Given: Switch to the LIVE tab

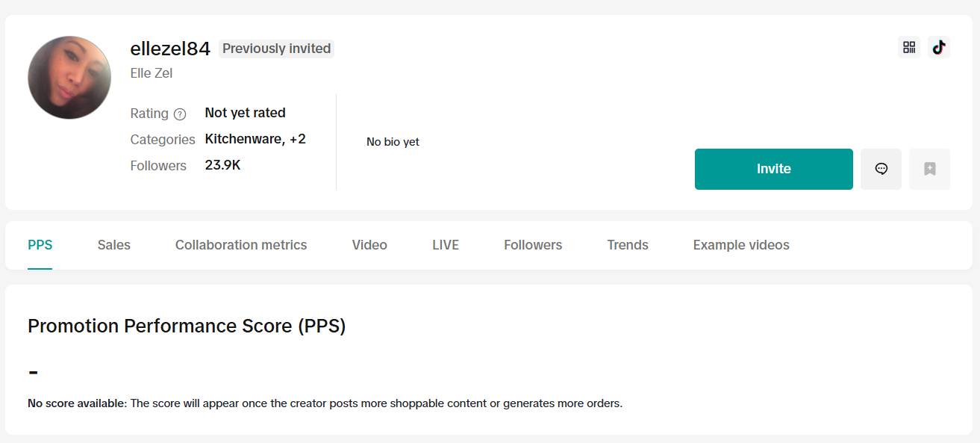Looking at the screenshot, I should [446, 245].
